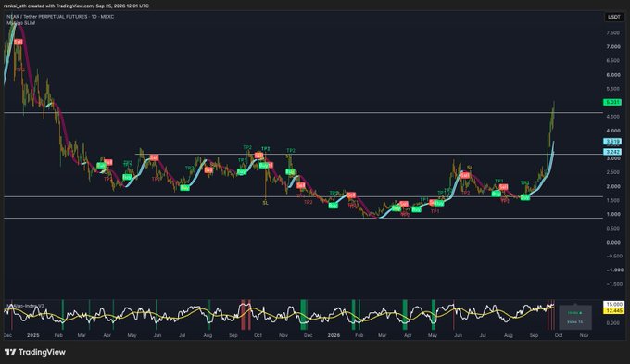This screenshot has width=630, height=364.
Task: Click the 6.000 price axis value
Action: tap(613, 75)
